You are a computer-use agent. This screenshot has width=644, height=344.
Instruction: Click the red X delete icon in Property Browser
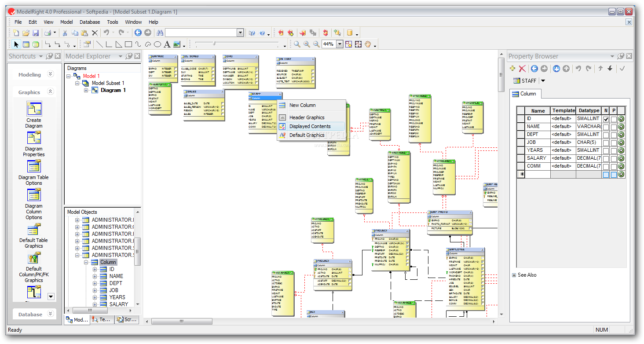point(522,69)
